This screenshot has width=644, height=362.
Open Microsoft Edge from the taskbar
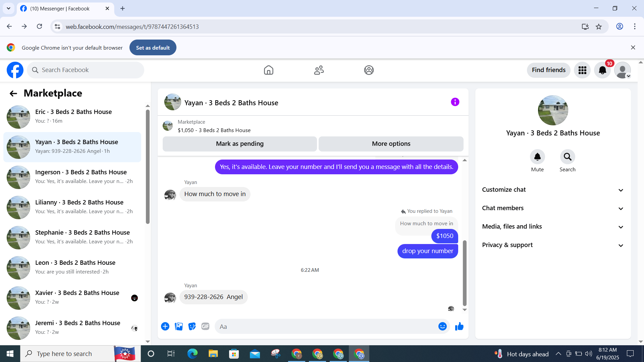tap(193, 354)
